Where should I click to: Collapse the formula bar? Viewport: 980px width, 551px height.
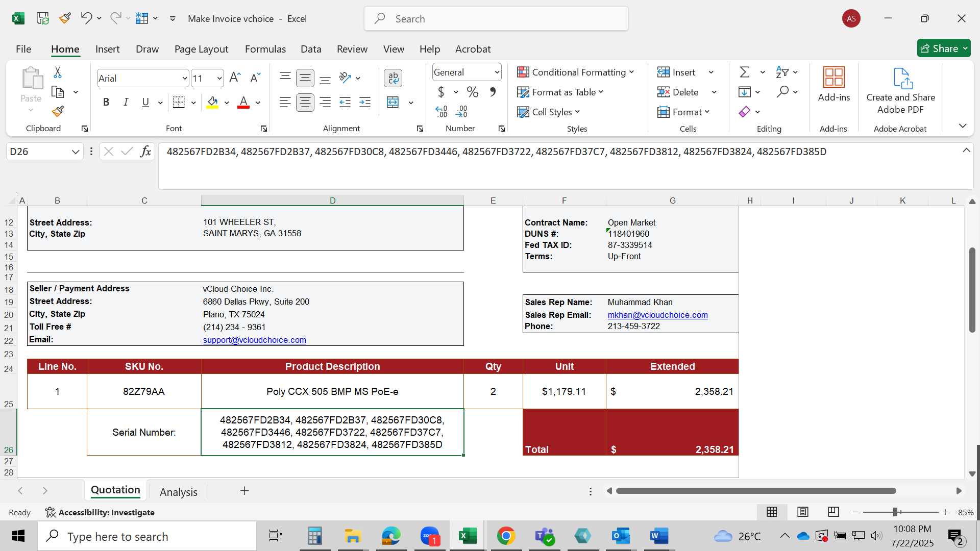click(x=966, y=150)
